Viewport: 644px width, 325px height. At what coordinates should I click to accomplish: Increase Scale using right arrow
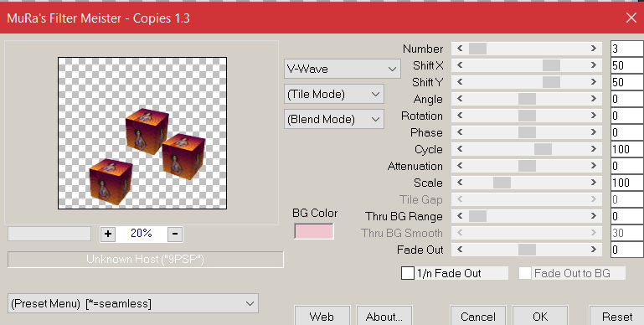coord(594,183)
